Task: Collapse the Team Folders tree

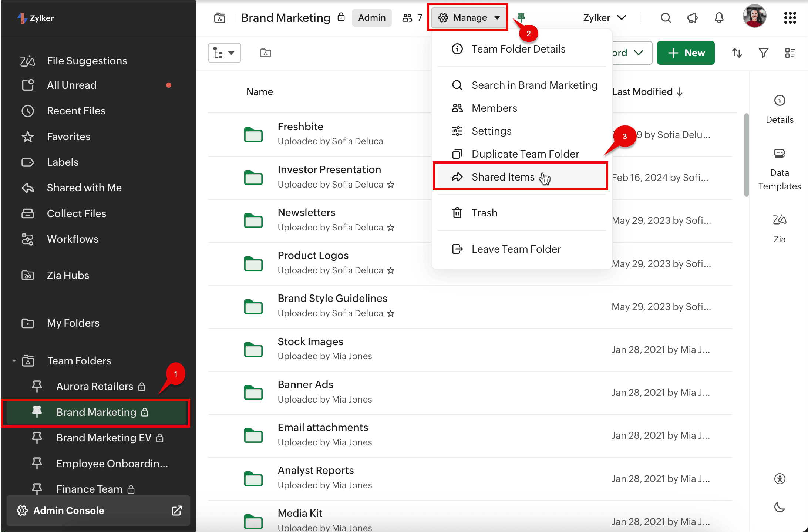Action: (14, 361)
